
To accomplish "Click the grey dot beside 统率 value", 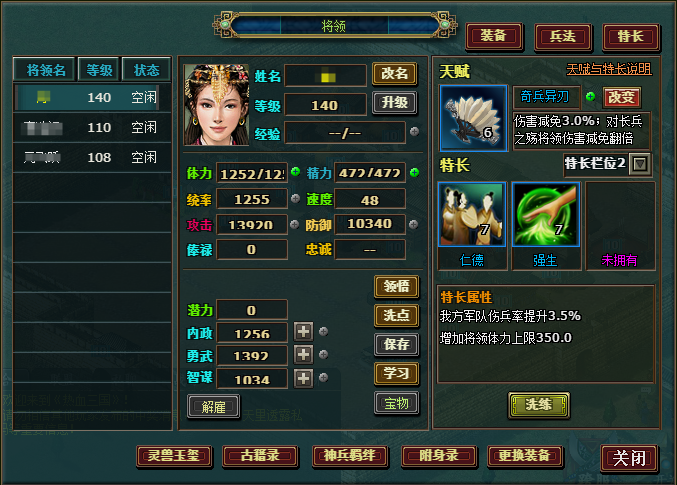I will (295, 198).
